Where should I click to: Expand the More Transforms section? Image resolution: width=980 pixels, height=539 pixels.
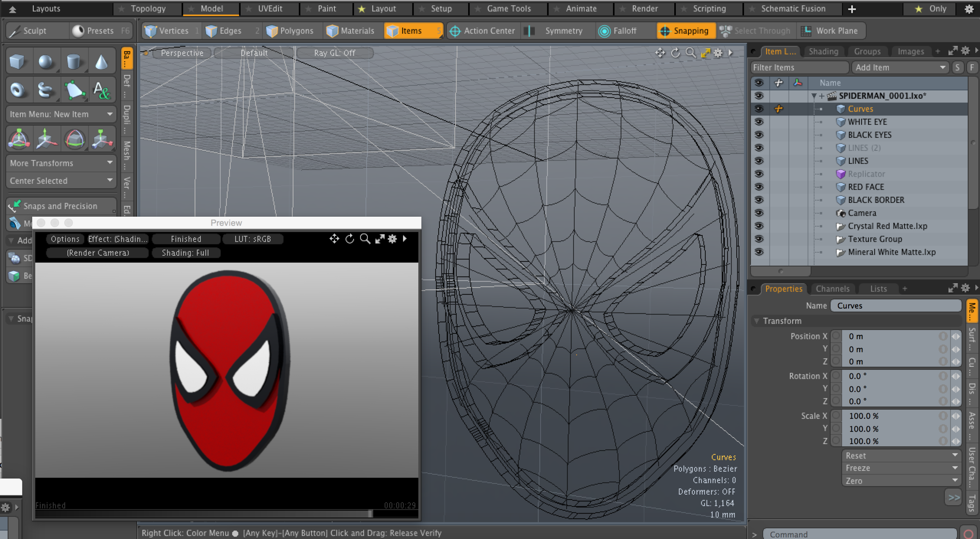click(x=61, y=163)
